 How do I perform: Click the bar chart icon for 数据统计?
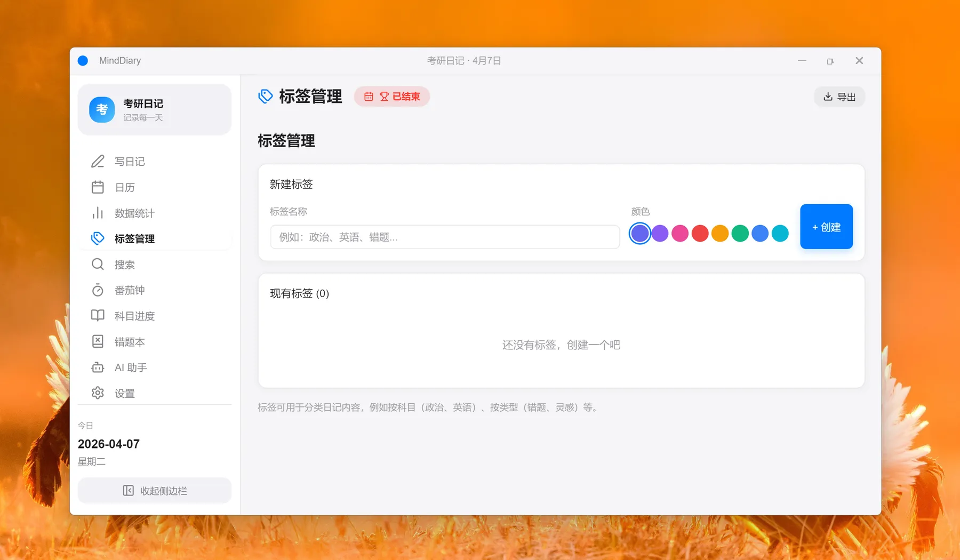(x=98, y=213)
